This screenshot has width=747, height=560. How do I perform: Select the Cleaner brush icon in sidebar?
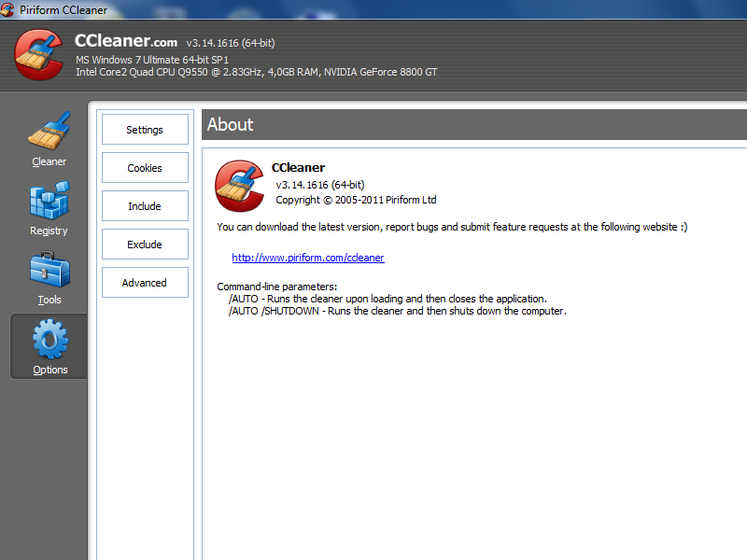point(49,133)
